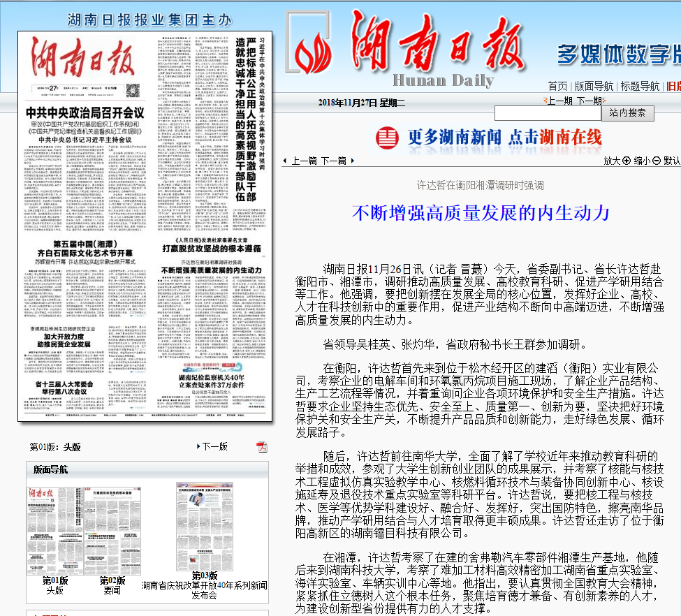
Task: Click 上一期 previous issue link
Action: coord(559,101)
